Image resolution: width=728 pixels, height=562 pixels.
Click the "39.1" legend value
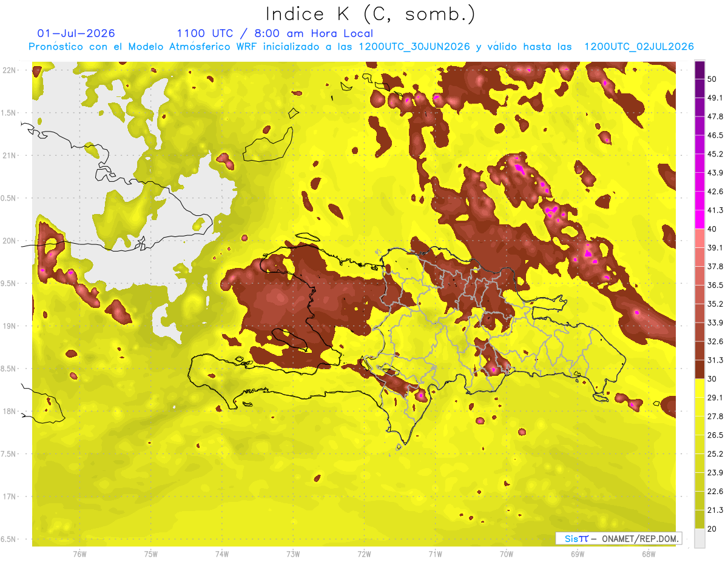(715, 247)
